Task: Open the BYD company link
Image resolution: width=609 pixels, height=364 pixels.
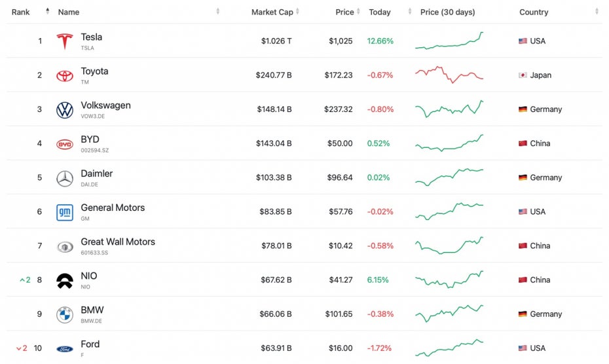Action: pos(90,139)
